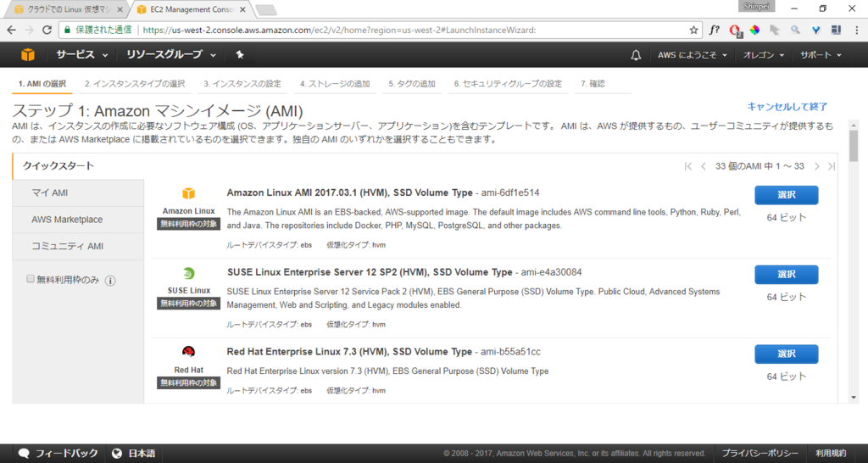Viewport: 868px width, 463px height.
Task: Reload the page with refresh icon
Action: (x=47, y=30)
